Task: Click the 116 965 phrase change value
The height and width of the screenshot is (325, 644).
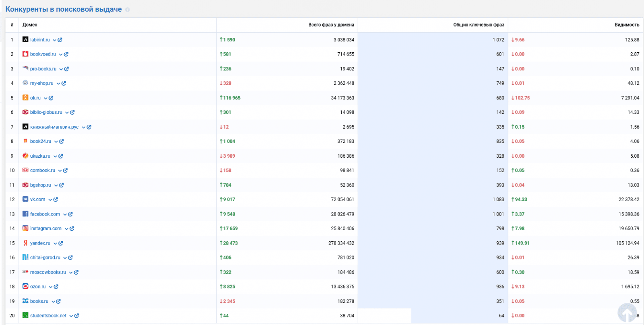Action: click(230, 98)
